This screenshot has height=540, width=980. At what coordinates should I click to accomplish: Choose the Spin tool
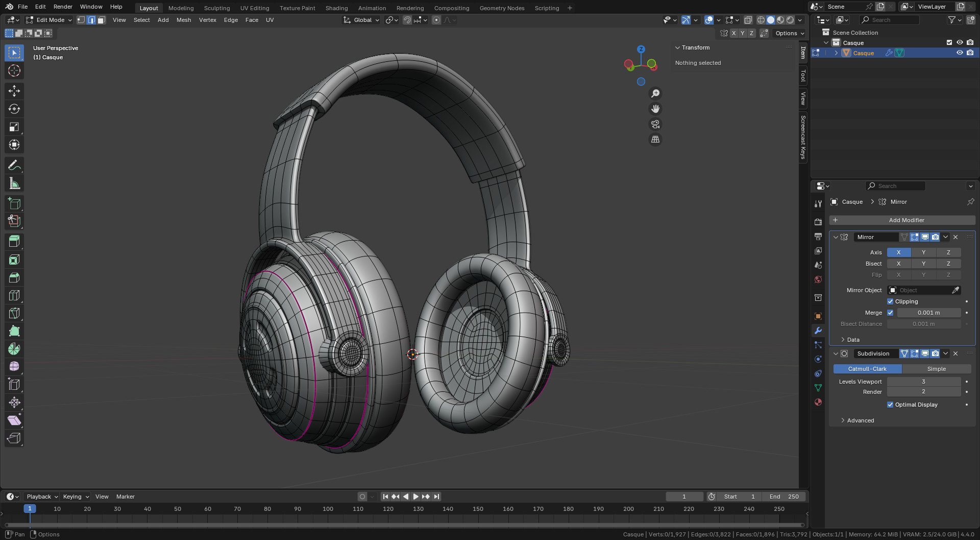coord(14,349)
